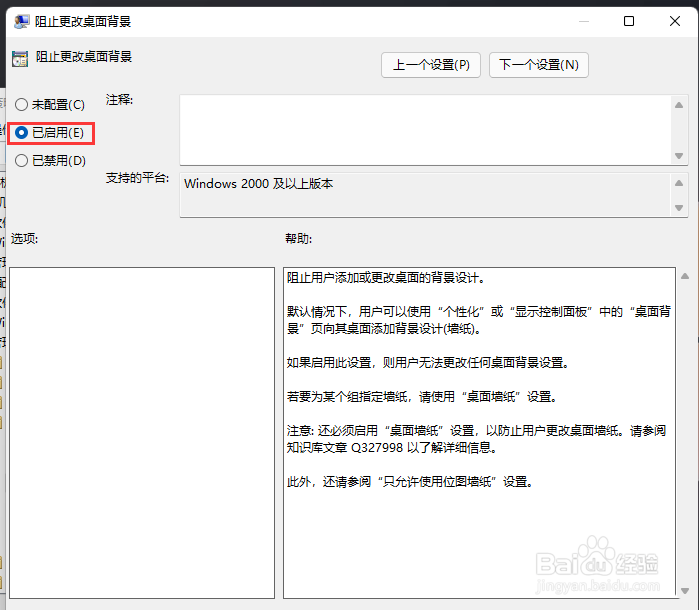699x610 pixels.
Task: Click the help line 如果启用此设置
Action: tap(429, 363)
